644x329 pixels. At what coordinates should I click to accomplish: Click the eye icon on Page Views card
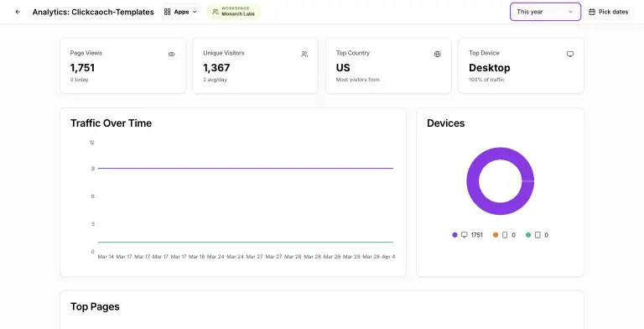point(172,55)
